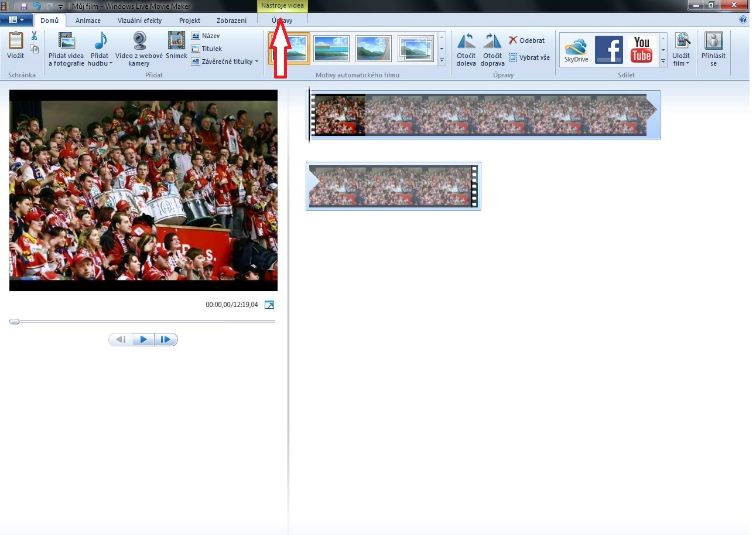The width and height of the screenshot is (756, 535).
Task: Play the video preview
Action: tap(143, 339)
